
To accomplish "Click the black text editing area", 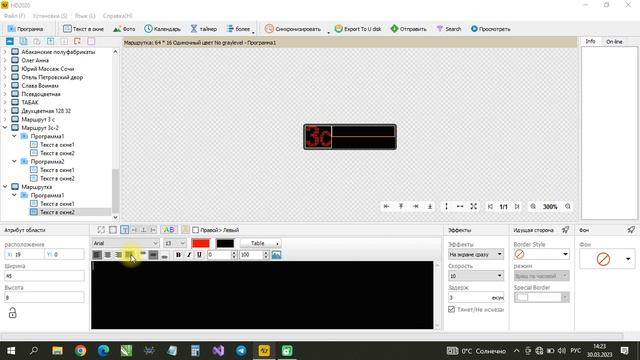I will click(x=262, y=295).
